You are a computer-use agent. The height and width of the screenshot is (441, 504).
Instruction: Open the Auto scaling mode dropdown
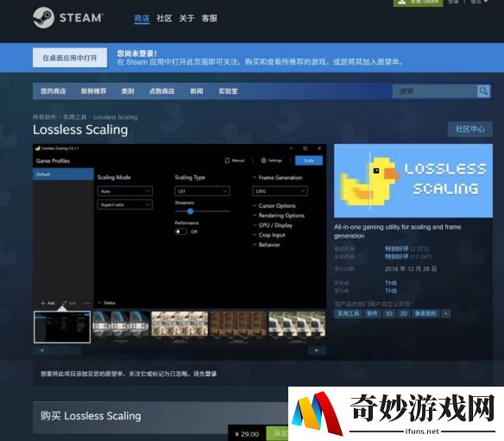point(125,192)
